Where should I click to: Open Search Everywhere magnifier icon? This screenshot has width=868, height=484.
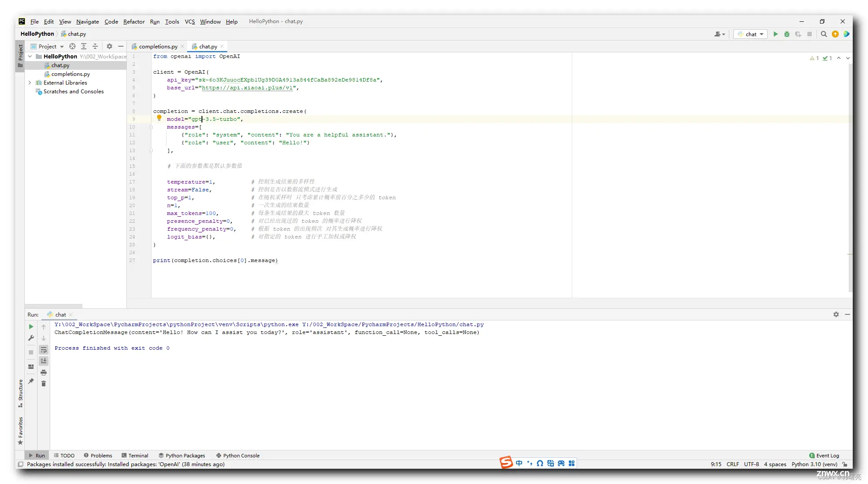pos(824,34)
